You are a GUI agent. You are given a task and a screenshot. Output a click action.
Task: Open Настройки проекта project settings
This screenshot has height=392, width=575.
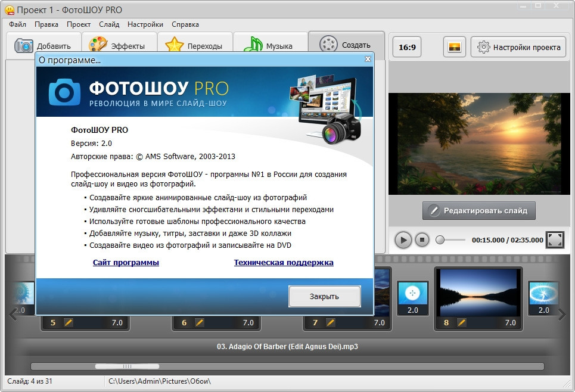[518, 47]
